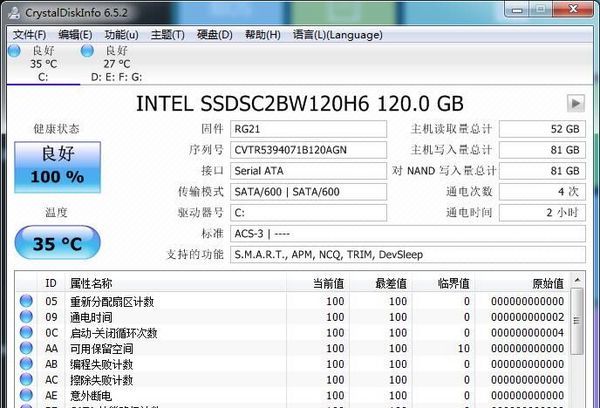
Task: Open the 主题(T) menu
Action: pyautogui.click(x=168, y=35)
